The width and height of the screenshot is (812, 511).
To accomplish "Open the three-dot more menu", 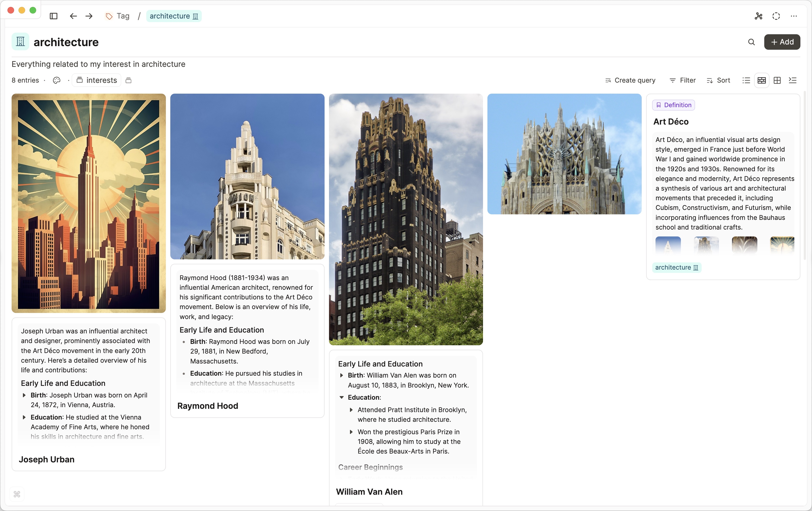I will (x=794, y=16).
